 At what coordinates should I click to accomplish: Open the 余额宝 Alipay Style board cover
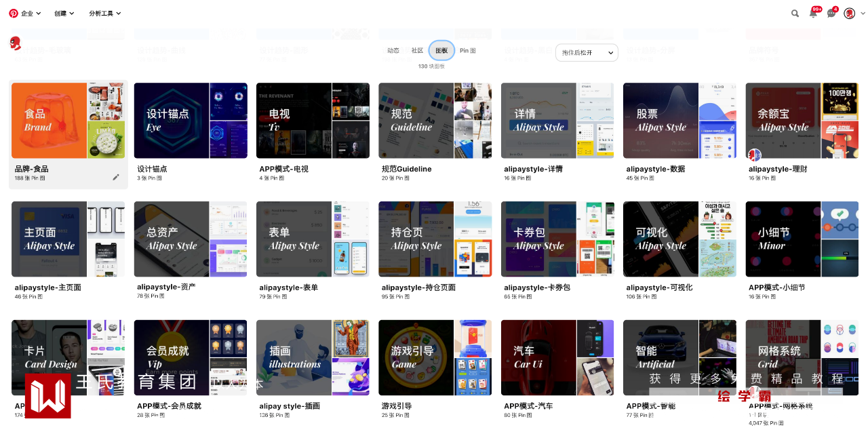pos(802,121)
